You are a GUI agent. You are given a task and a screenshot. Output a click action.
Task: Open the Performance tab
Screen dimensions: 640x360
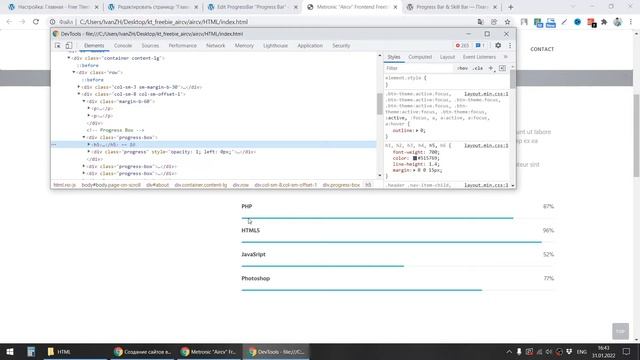(182, 46)
